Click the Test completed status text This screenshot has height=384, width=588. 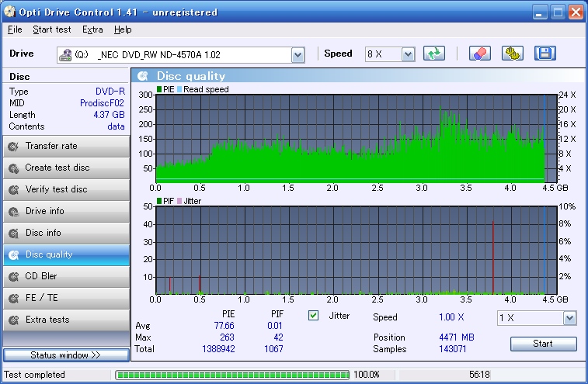34,375
